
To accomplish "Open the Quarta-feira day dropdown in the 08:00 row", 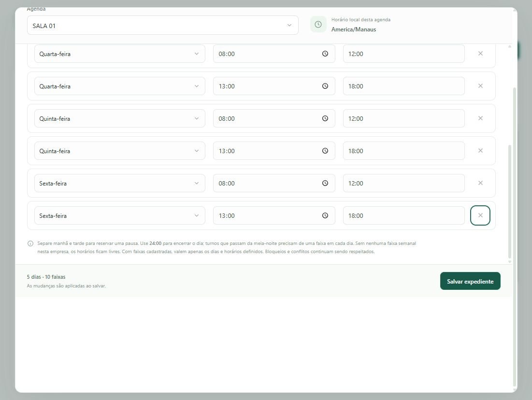I will coord(120,54).
